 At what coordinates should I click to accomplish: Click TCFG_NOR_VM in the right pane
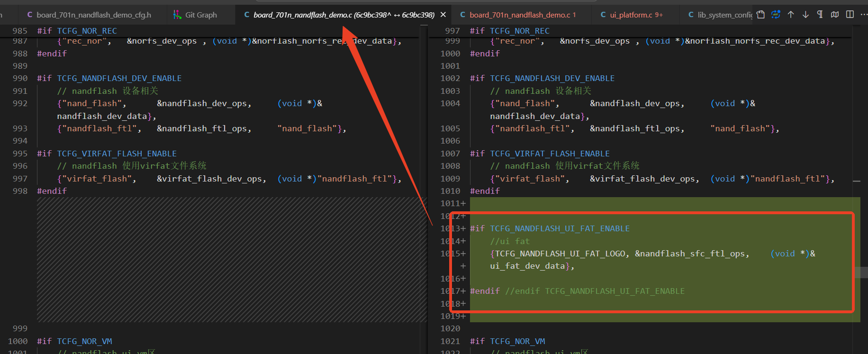coord(517,341)
